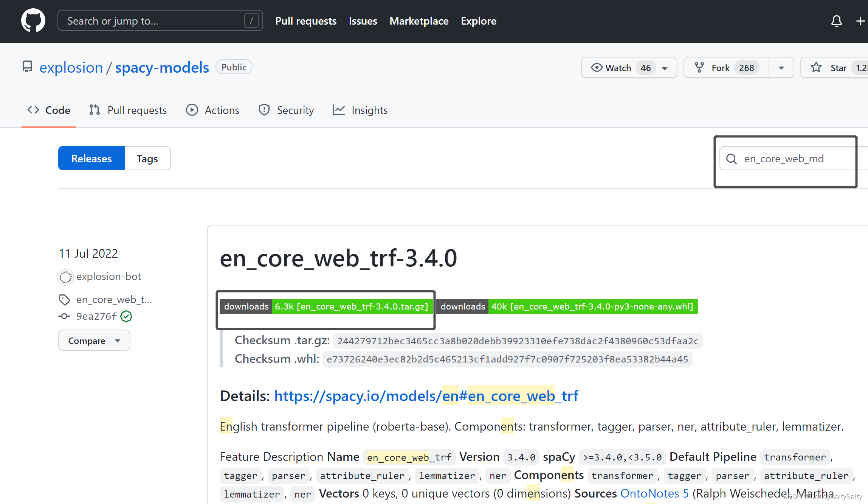This screenshot has width=868, height=504.
Task: Open Security via the shield icon
Action: point(264,110)
